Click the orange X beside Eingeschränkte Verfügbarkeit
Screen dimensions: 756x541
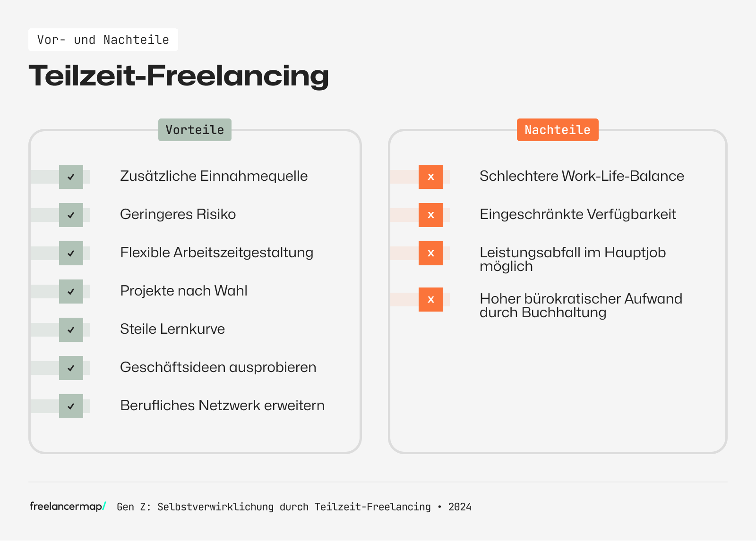(430, 215)
